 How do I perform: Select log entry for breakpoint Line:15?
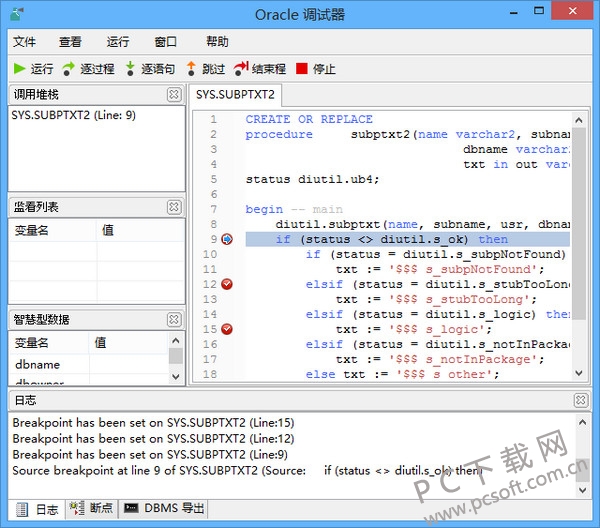click(153, 423)
